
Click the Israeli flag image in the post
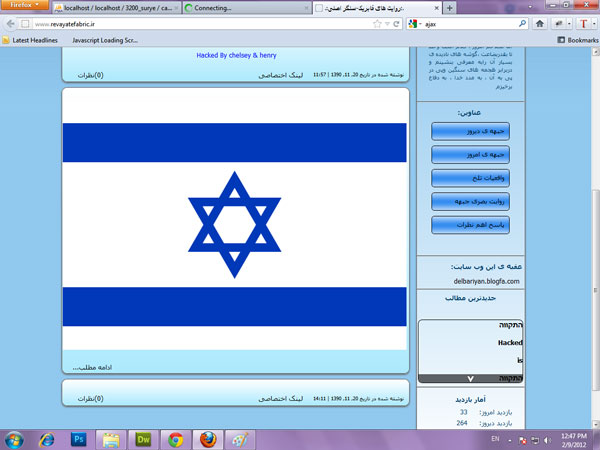click(235, 219)
